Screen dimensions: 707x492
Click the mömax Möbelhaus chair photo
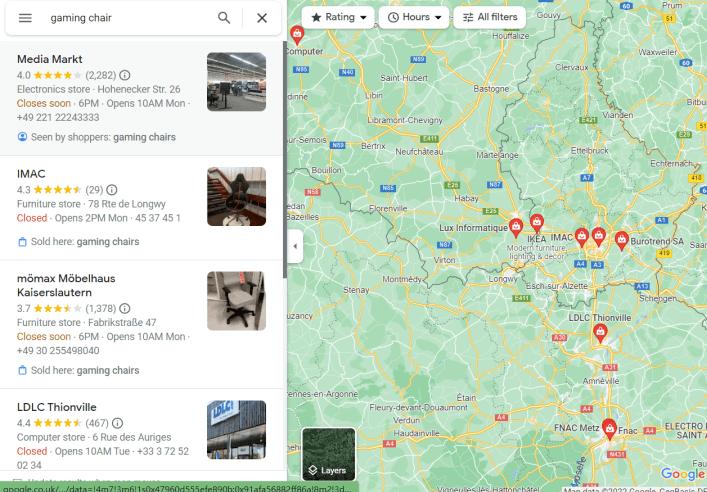coord(236,301)
